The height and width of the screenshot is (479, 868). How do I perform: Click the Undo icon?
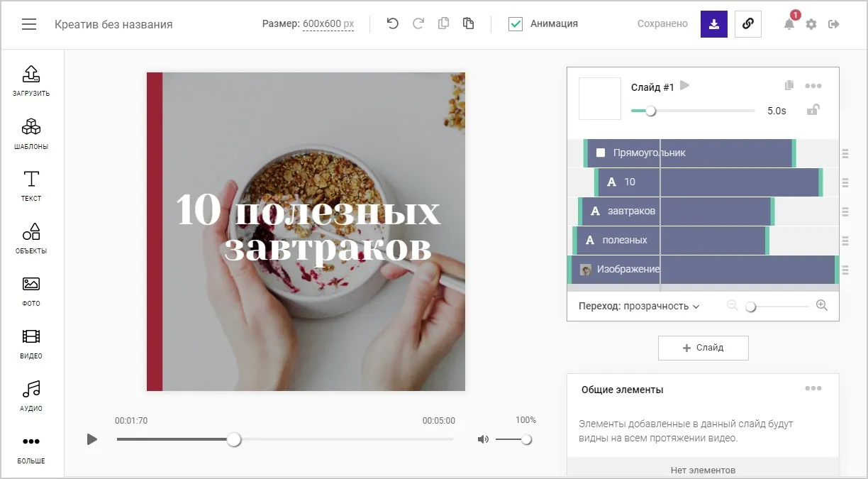(x=391, y=23)
